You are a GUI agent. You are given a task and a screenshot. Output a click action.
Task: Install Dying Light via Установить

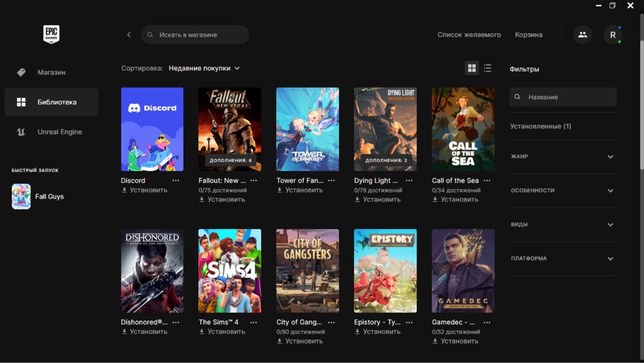pos(378,199)
